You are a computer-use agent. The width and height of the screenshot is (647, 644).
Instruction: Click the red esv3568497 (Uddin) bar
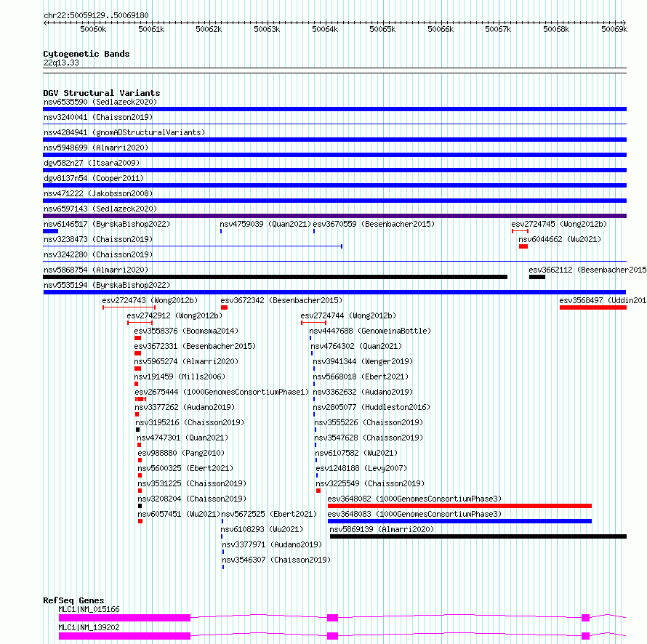pos(593,307)
